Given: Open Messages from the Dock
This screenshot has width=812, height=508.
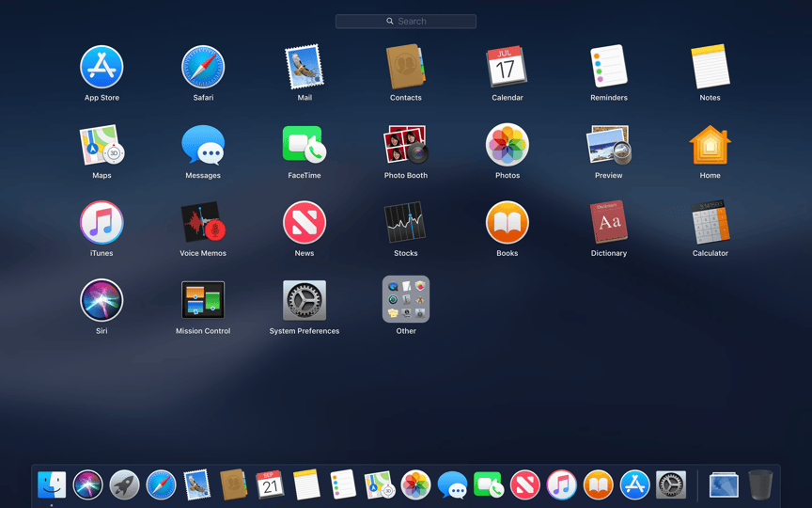Looking at the screenshot, I should coord(452,484).
